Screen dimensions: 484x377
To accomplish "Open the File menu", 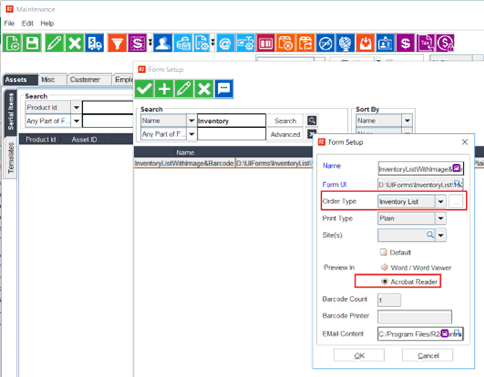I will (x=9, y=23).
